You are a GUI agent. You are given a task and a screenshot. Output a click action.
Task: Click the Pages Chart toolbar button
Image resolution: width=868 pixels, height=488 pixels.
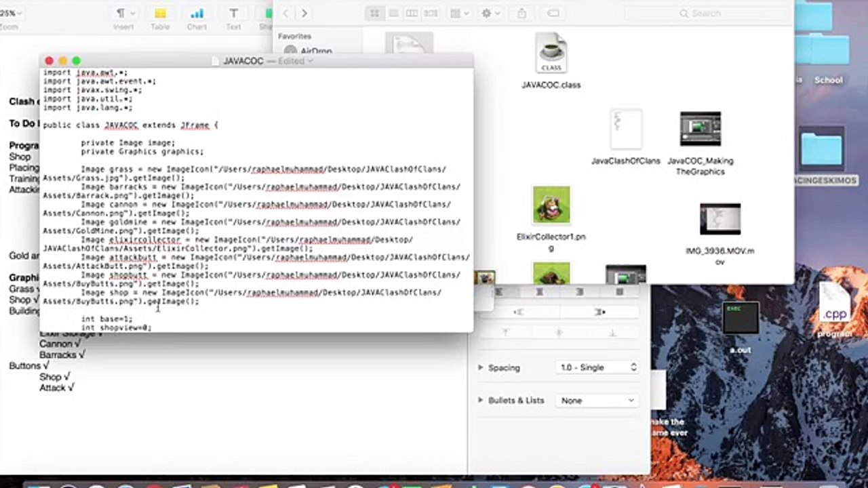coord(197,18)
